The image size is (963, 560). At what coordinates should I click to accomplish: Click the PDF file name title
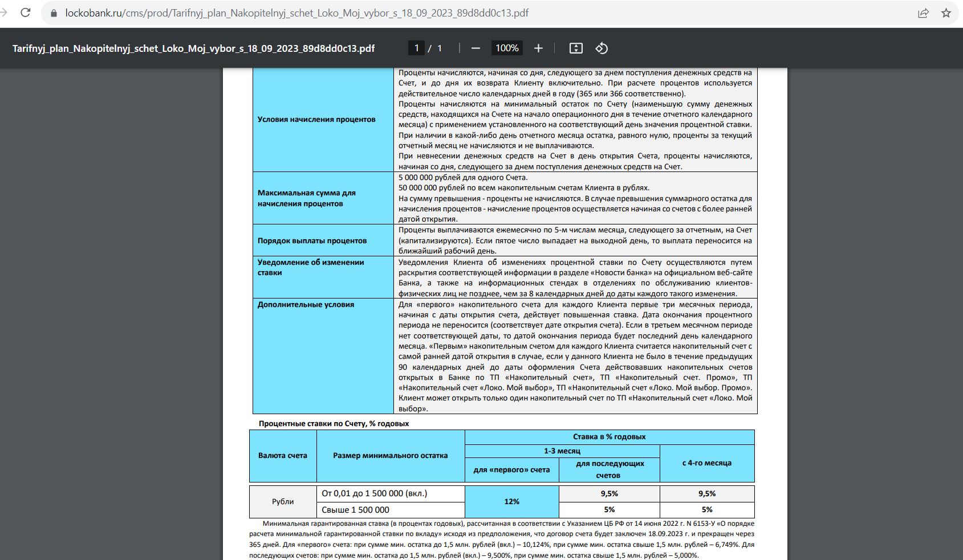(x=194, y=48)
